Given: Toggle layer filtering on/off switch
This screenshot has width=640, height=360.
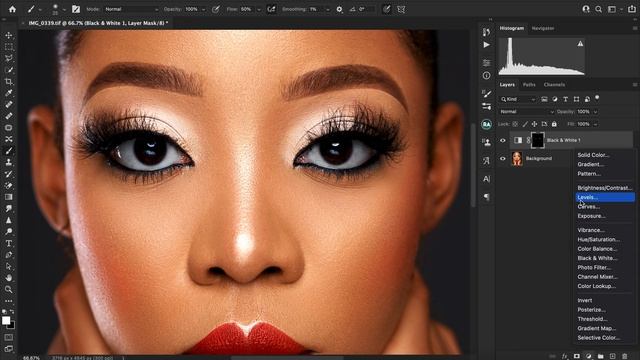Looking at the screenshot, I should [x=597, y=98].
